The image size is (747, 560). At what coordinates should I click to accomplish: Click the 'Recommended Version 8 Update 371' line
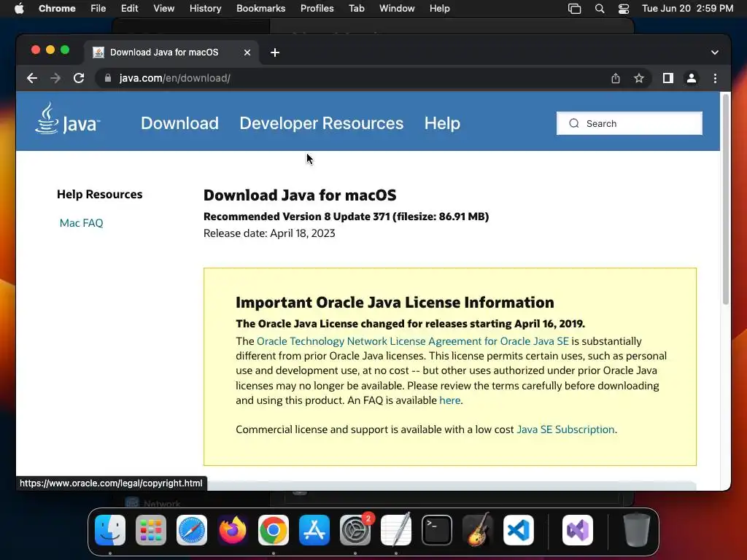pos(346,217)
